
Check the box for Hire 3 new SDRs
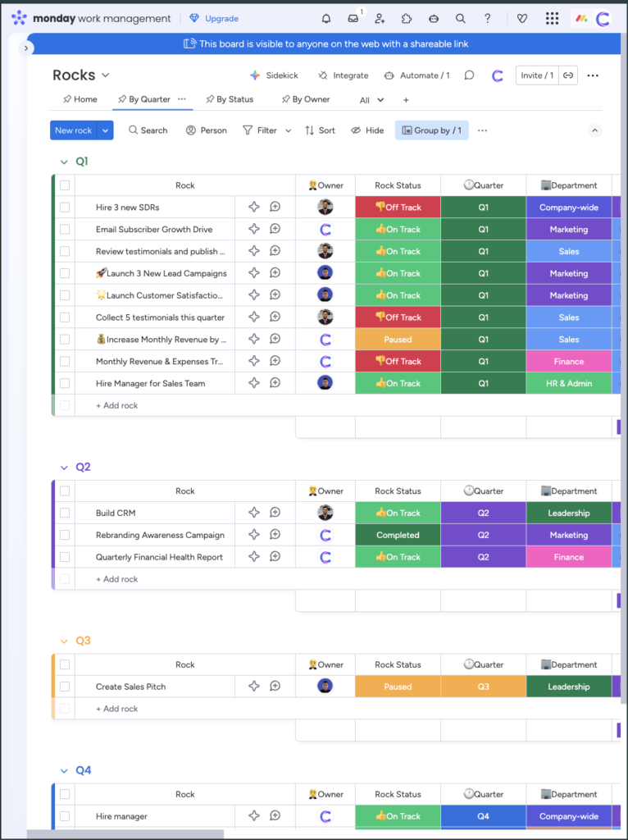[x=65, y=208]
